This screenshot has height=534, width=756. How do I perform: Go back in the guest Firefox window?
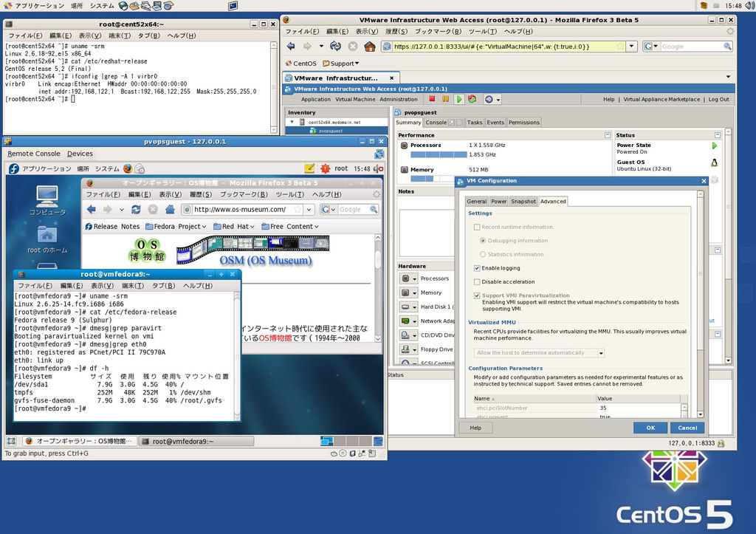point(91,209)
